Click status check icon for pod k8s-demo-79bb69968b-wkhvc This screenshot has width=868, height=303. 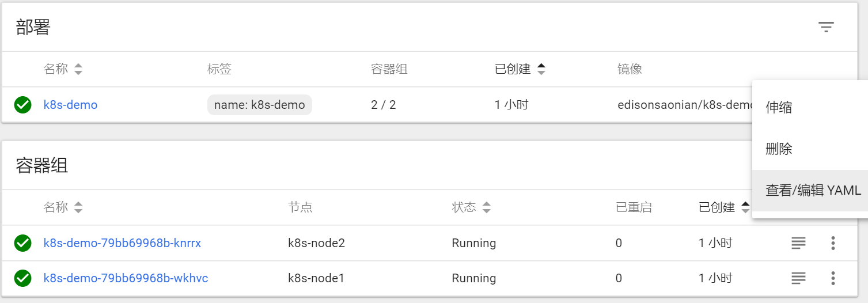pos(22,278)
